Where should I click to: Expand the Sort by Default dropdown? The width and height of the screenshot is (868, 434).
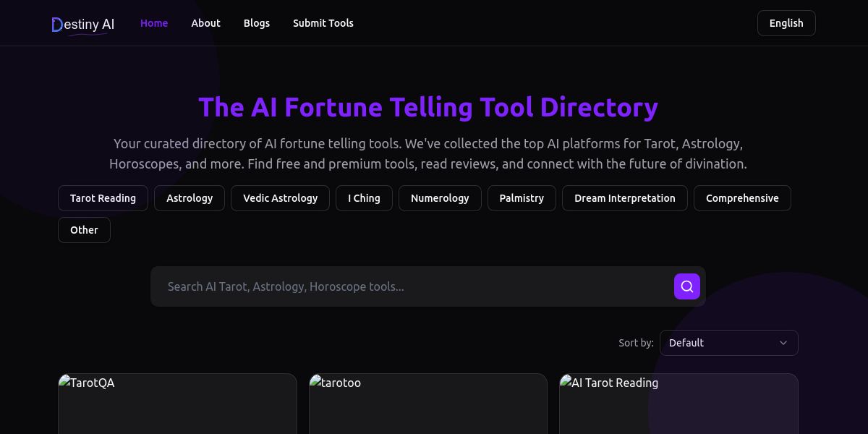click(x=729, y=343)
